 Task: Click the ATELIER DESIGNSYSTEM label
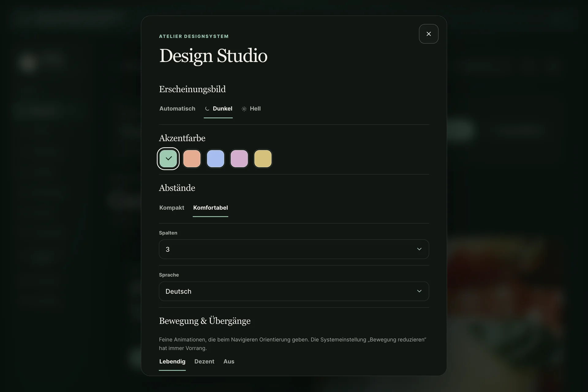click(194, 36)
